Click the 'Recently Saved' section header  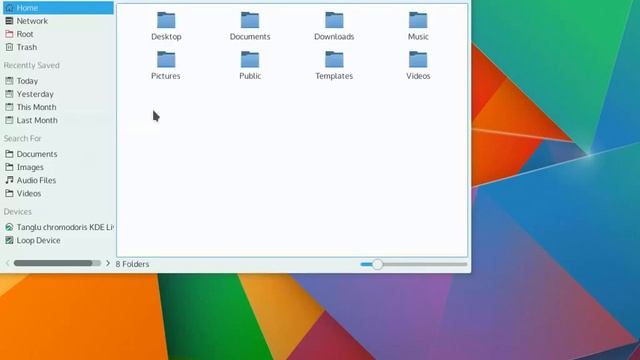coord(31,65)
